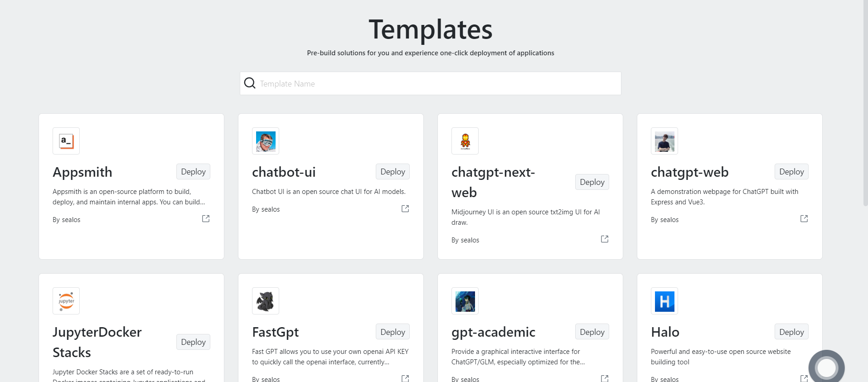The height and width of the screenshot is (382, 868).
Task: Click the Midjourney UI description text
Action: (x=526, y=217)
